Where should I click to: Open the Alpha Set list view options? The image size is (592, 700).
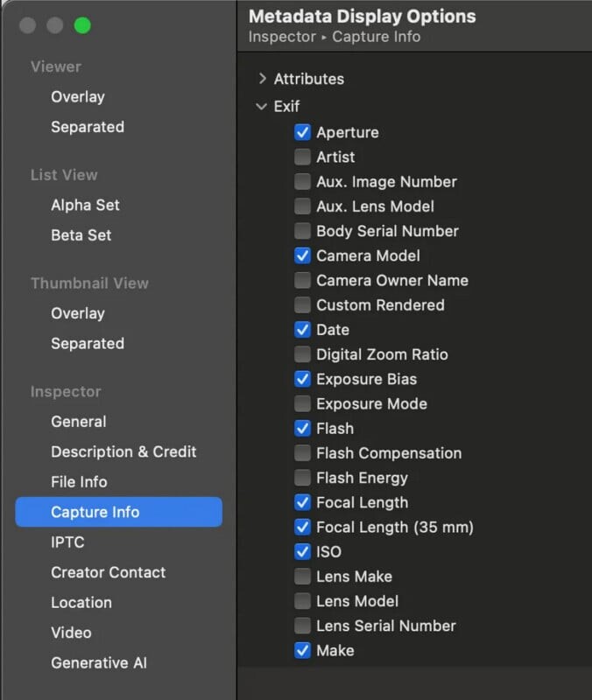coord(85,205)
